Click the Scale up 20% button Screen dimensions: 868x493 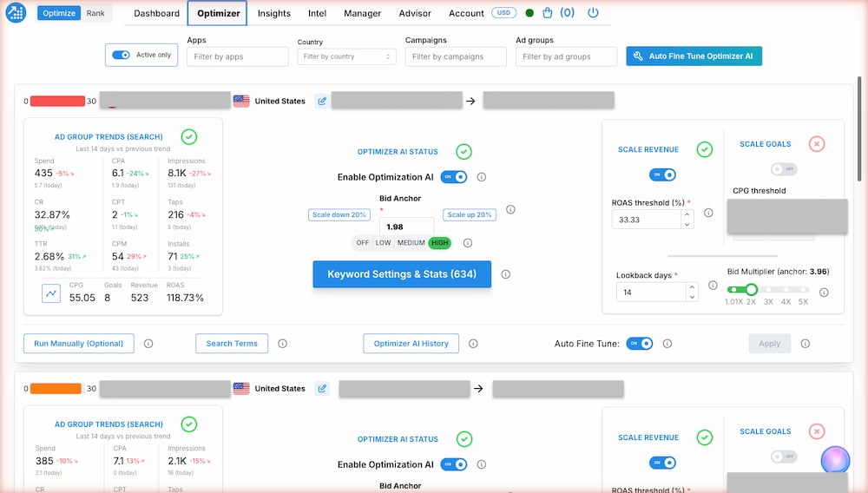coord(470,214)
